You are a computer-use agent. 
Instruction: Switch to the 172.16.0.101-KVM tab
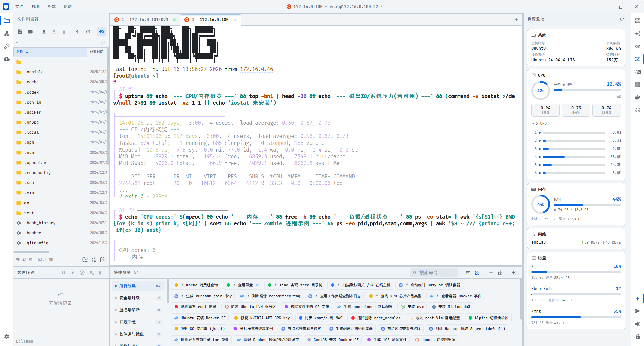[x=145, y=20]
